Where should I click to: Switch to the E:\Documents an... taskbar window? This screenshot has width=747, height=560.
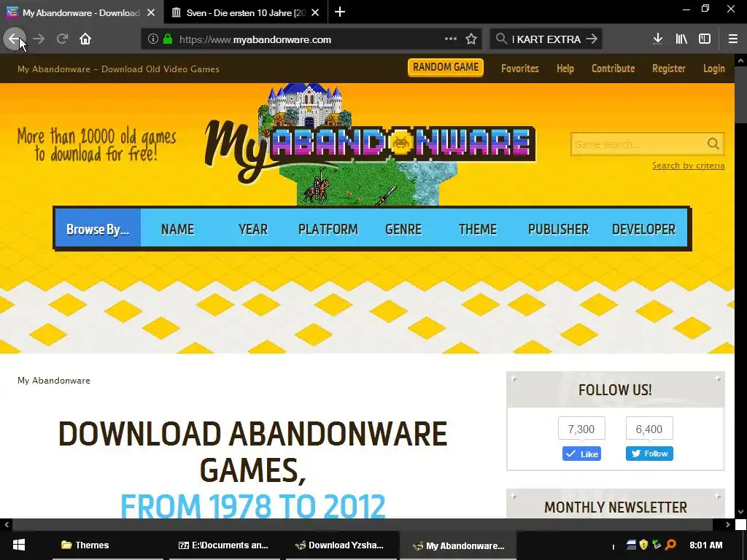click(x=224, y=545)
